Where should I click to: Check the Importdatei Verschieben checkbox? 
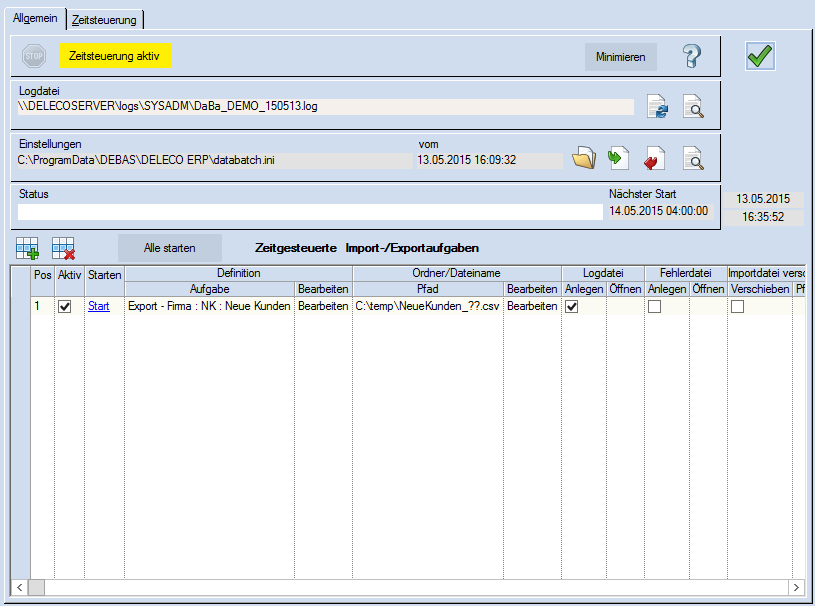click(738, 307)
